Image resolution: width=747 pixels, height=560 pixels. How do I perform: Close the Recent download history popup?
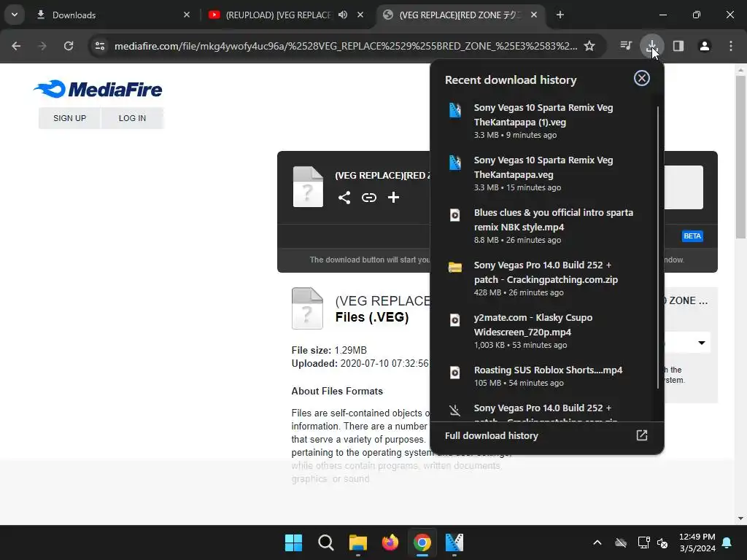pos(642,78)
